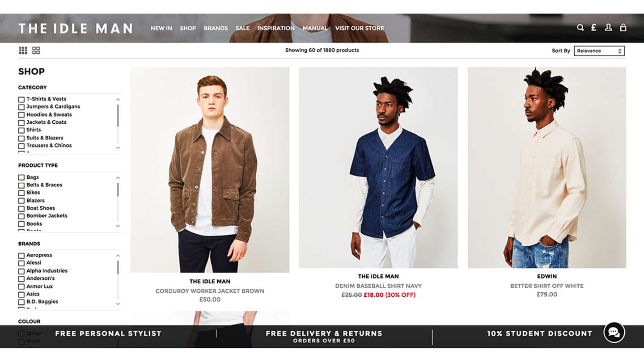This screenshot has width=644, height=362.
Task: Click the Brands list down arrow
Action: click(x=118, y=304)
